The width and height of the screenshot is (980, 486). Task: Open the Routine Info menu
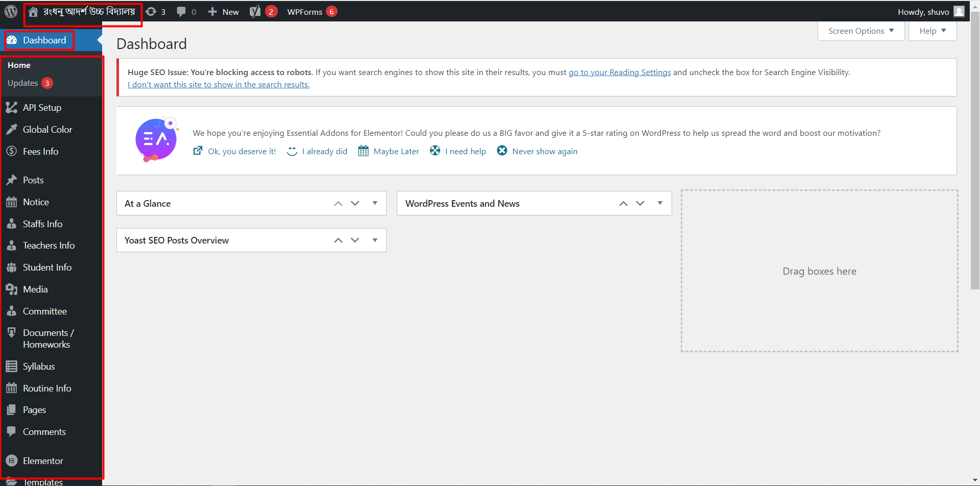[x=47, y=388]
